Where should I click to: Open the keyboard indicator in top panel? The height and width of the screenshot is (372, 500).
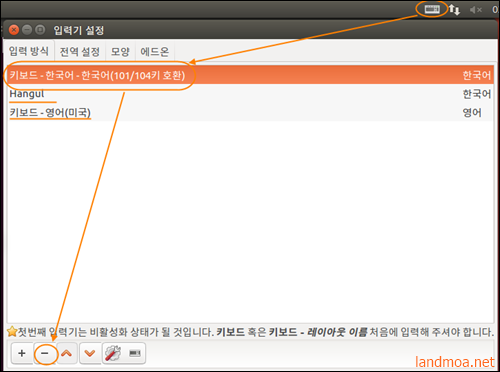[432, 9]
